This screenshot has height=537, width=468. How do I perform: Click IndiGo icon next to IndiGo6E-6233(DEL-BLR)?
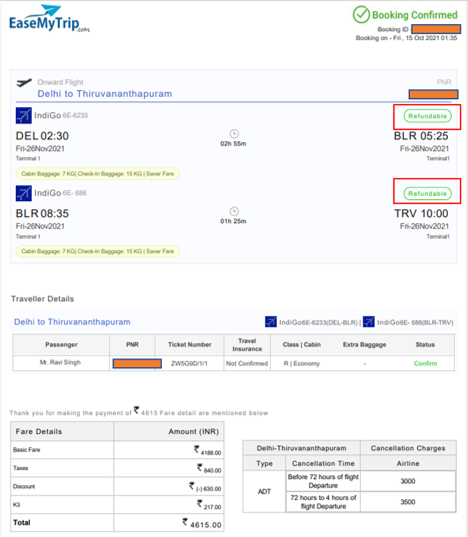(271, 322)
